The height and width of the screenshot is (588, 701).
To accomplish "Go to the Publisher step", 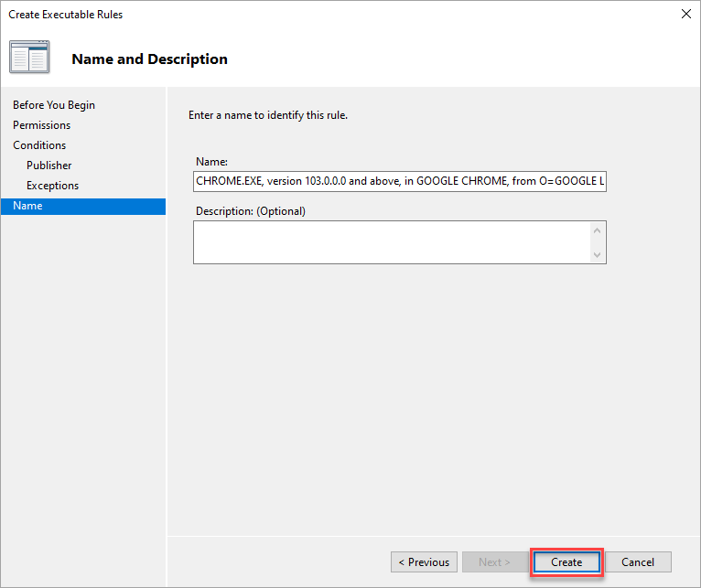I will point(49,166).
